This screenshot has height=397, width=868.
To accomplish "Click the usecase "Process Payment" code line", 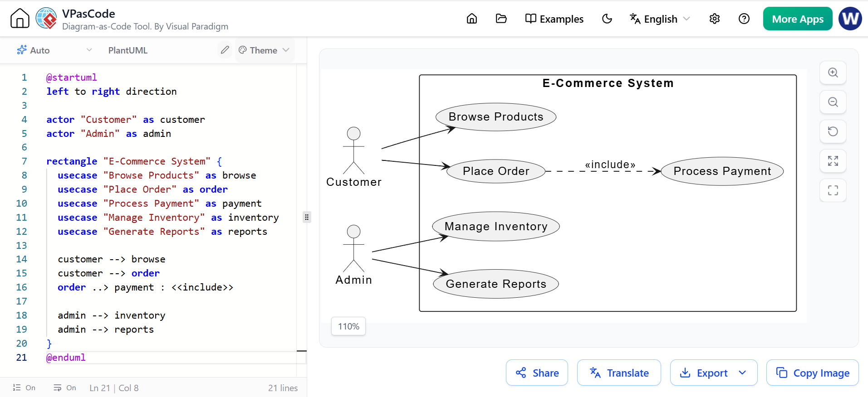I will pyautogui.click(x=160, y=203).
